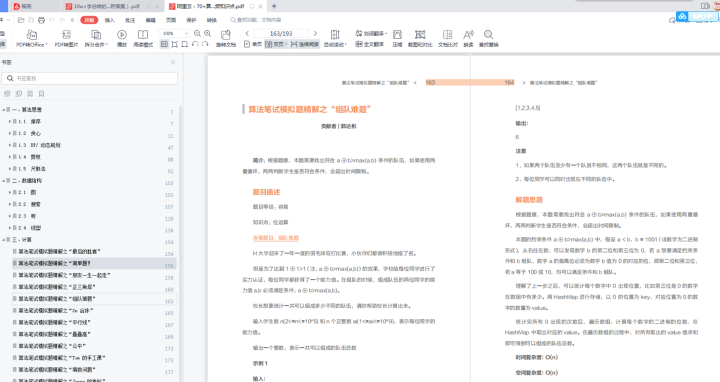720x382 pixels.
Task: Click the undo arrow in quick toolbar
Action: coord(51,20)
